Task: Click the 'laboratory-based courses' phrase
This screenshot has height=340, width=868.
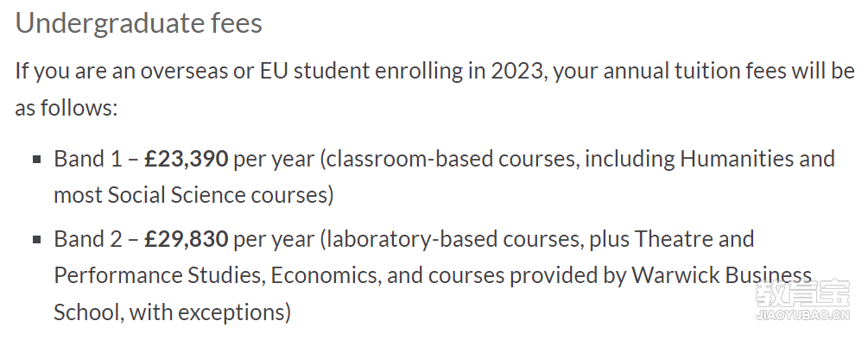Action: 453,239
